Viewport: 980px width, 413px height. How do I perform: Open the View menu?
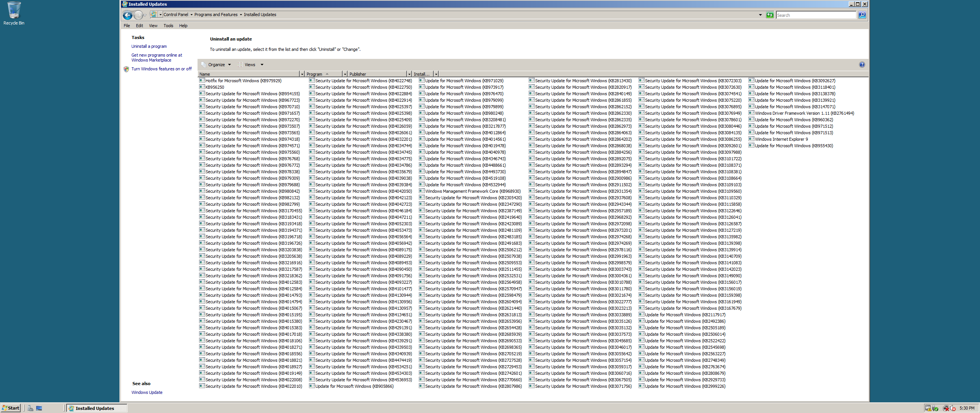[x=153, y=26]
